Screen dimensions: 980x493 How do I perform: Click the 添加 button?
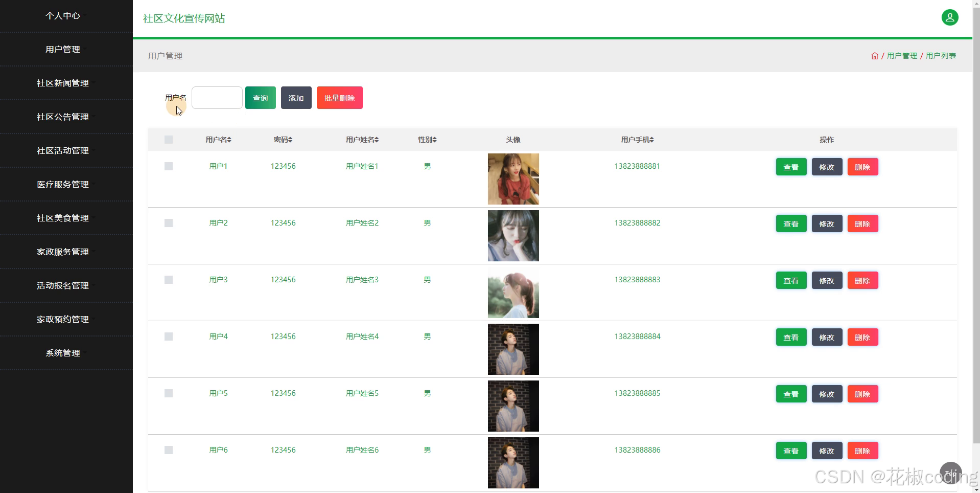coord(296,98)
